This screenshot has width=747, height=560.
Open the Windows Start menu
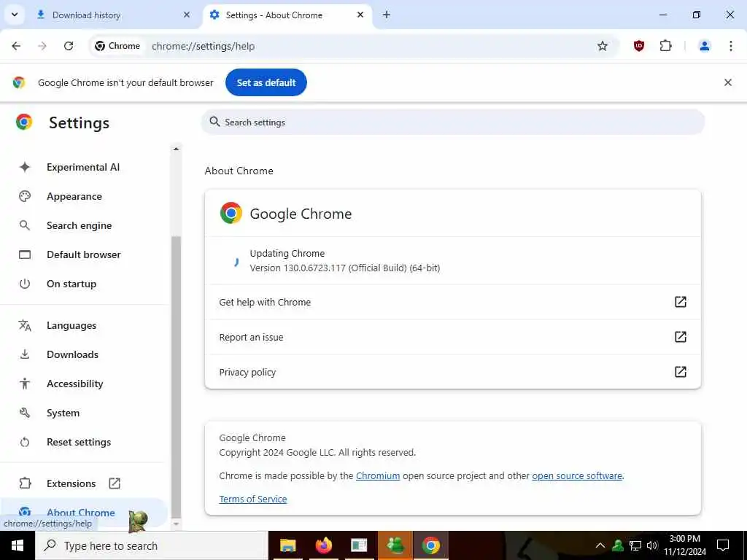tap(18, 545)
